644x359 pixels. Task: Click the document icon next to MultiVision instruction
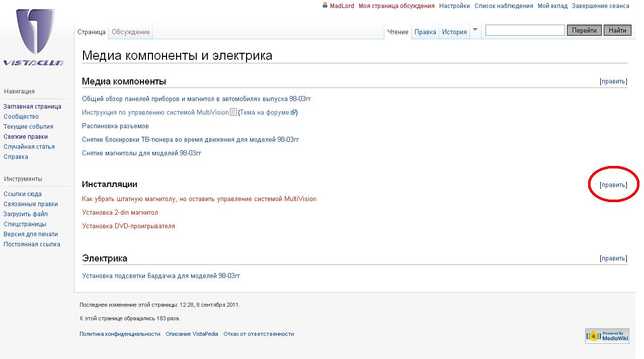coord(233,112)
